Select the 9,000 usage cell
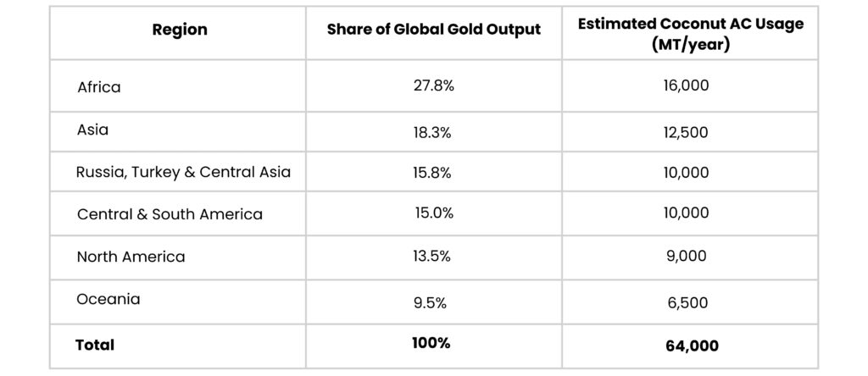868x376 pixels. click(686, 256)
